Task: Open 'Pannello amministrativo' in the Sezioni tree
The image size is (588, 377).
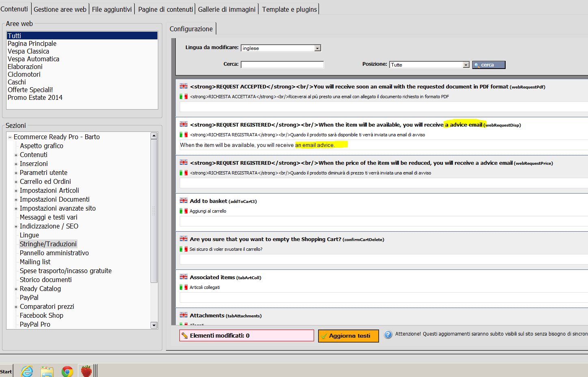Action: [54, 253]
